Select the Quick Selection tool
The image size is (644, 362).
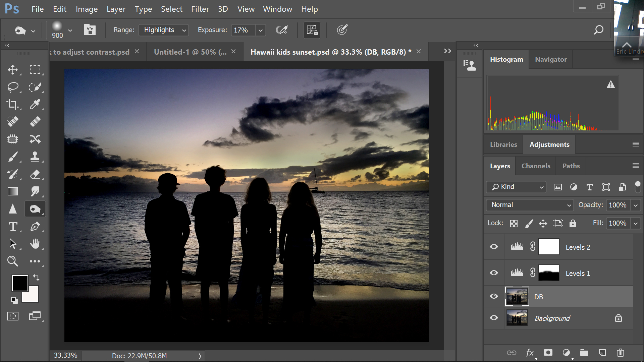point(35,87)
